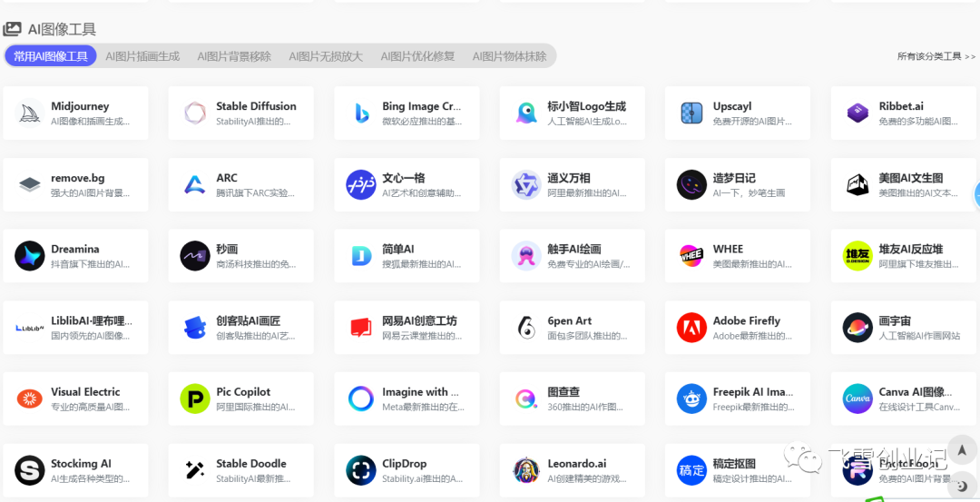The height and width of the screenshot is (502, 980).
Task: Click the Stockimg AI S icon
Action: point(29,471)
